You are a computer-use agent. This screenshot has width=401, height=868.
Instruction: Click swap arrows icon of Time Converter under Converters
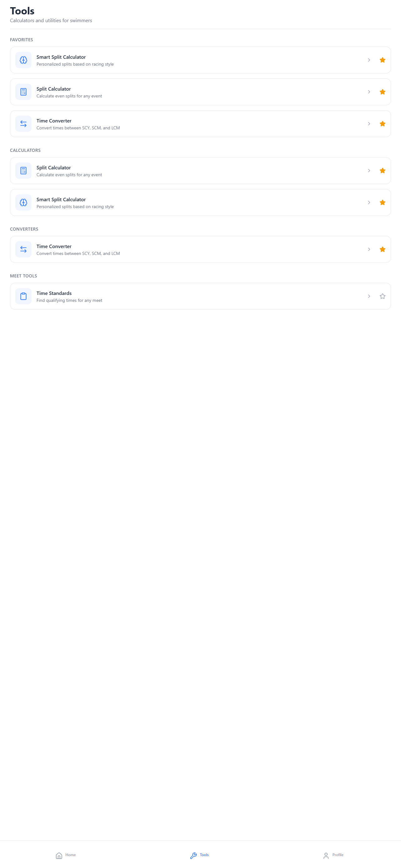tap(23, 249)
